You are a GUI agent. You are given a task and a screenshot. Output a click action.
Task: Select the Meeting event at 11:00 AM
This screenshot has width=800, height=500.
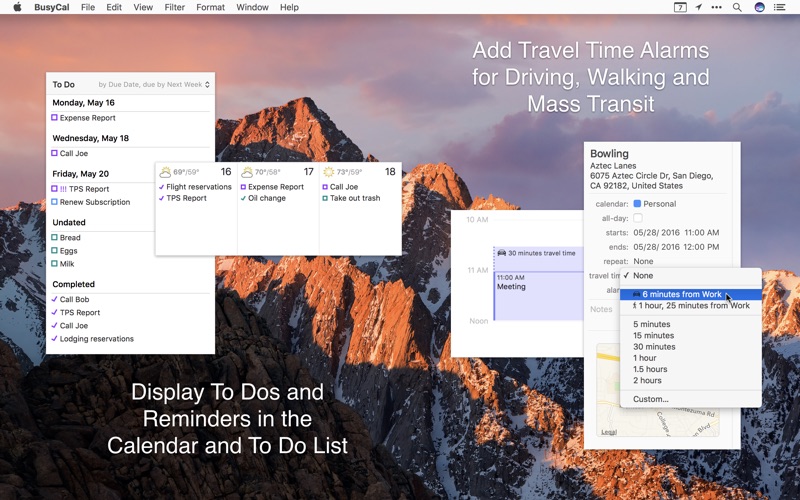(x=539, y=296)
